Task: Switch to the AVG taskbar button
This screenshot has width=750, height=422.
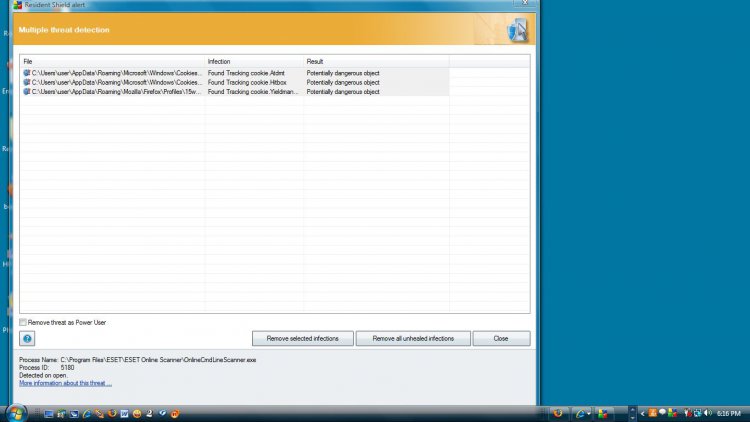Action: 603,413
